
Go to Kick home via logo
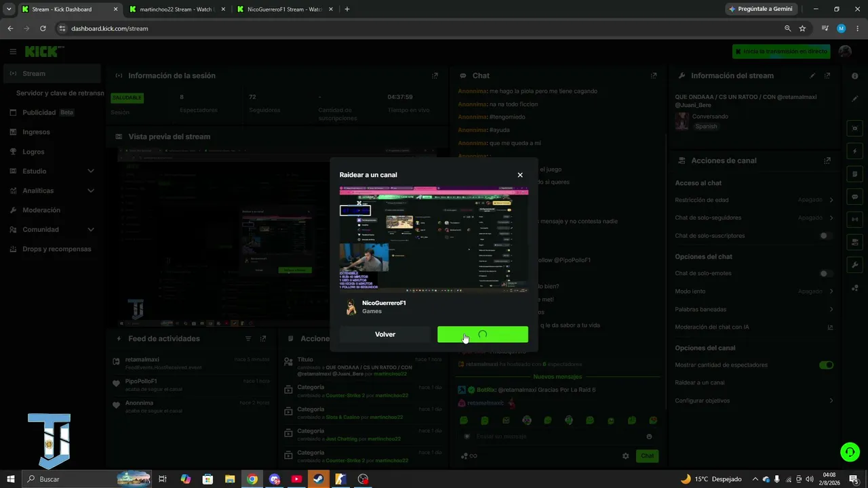click(x=44, y=52)
